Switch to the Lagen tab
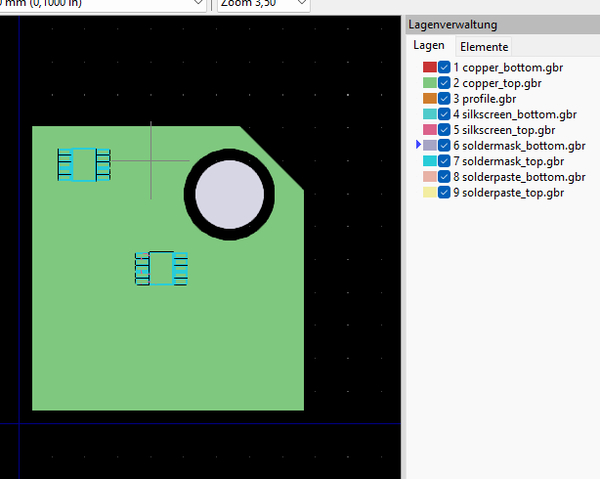The height and width of the screenshot is (479, 600). 429,46
